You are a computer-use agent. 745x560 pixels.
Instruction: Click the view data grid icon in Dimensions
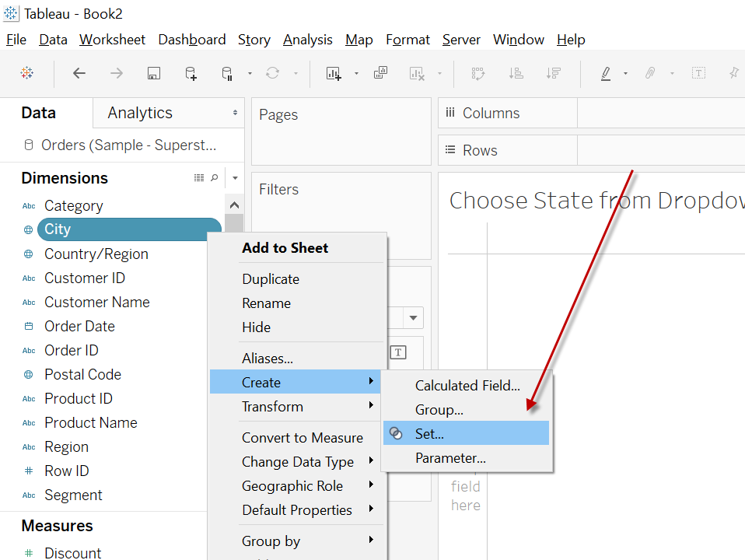tap(199, 178)
